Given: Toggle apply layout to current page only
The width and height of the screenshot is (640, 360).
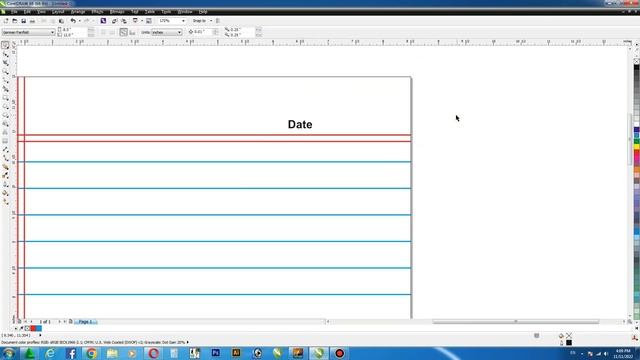Looking at the screenshot, I should [x=132, y=33].
